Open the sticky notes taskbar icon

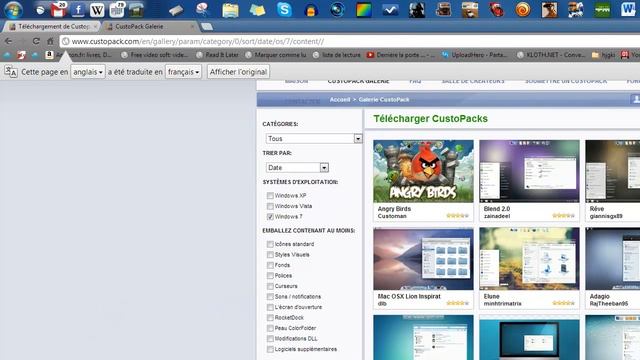(x=257, y=10)
